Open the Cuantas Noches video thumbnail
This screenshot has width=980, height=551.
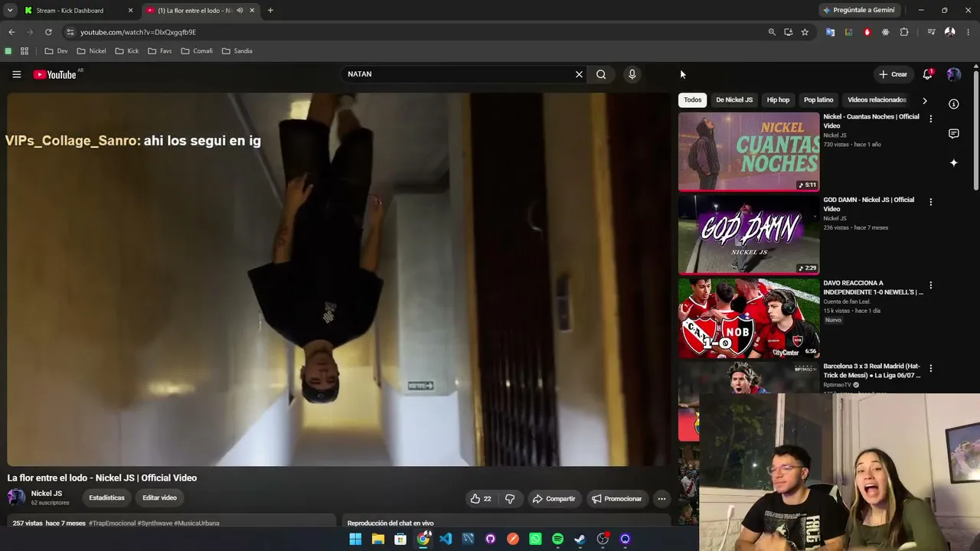coord(749,152)
